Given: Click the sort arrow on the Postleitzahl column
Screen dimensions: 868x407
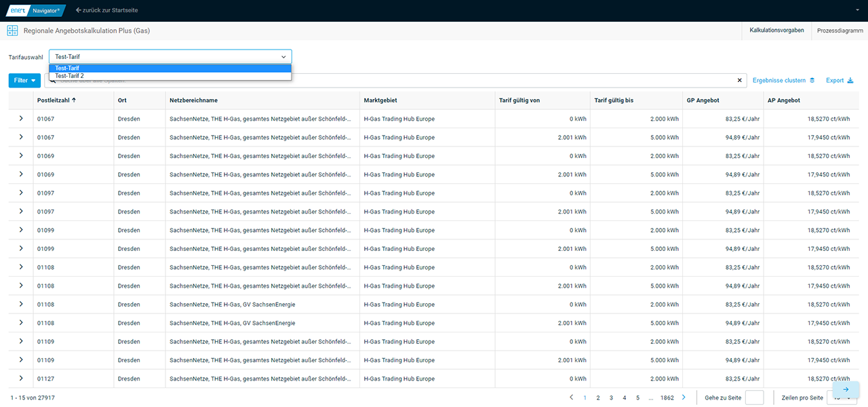Looking at the screenshot, I should (x=74, y=100).
